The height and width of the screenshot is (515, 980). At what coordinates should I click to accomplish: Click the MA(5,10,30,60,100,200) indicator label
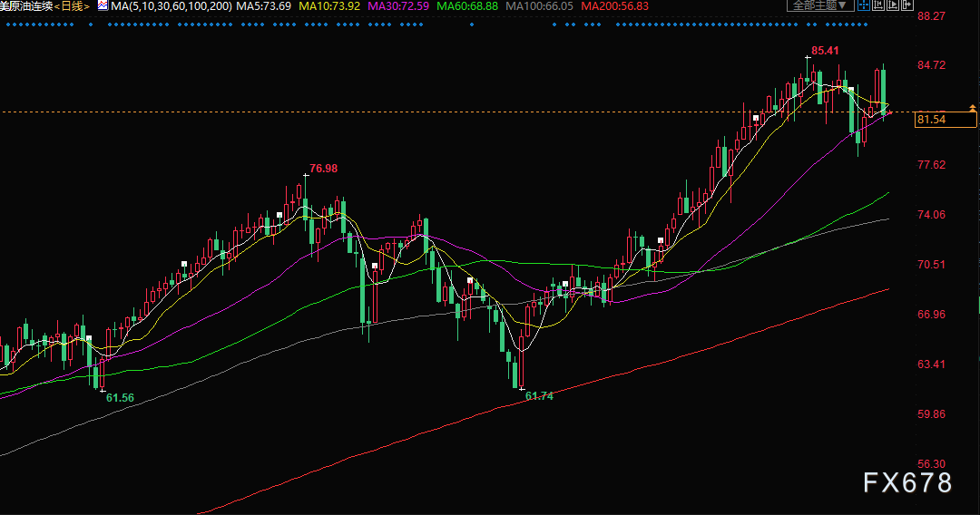point(171,6)
